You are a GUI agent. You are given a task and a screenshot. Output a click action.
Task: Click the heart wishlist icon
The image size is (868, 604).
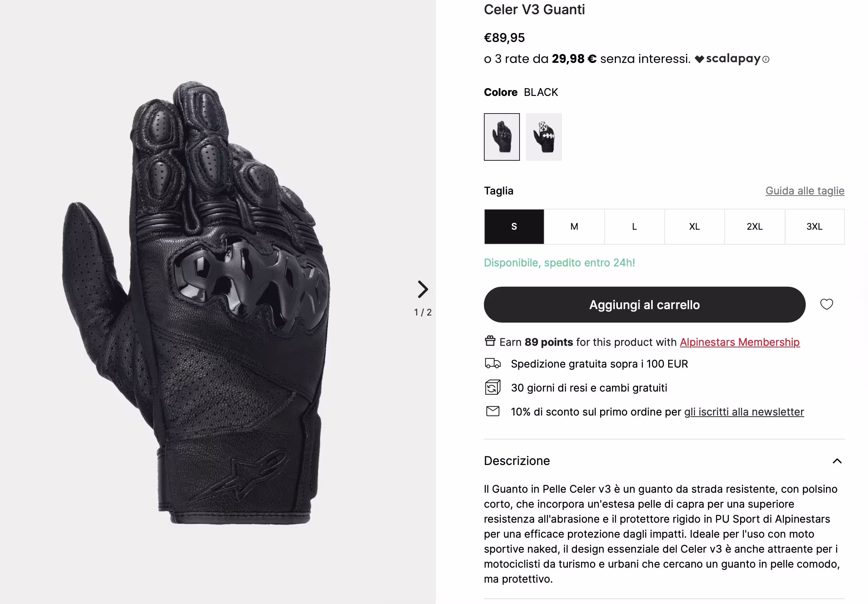point(826,304)
